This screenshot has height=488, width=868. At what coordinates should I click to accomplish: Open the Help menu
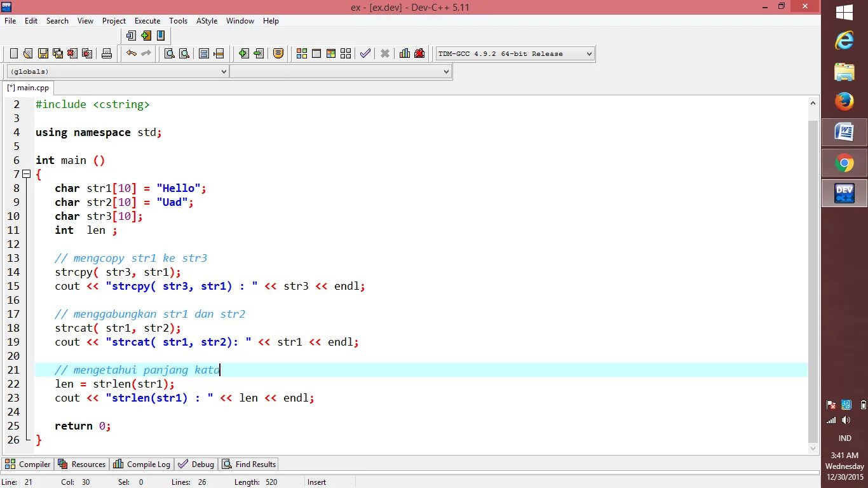tap(271, 21)
